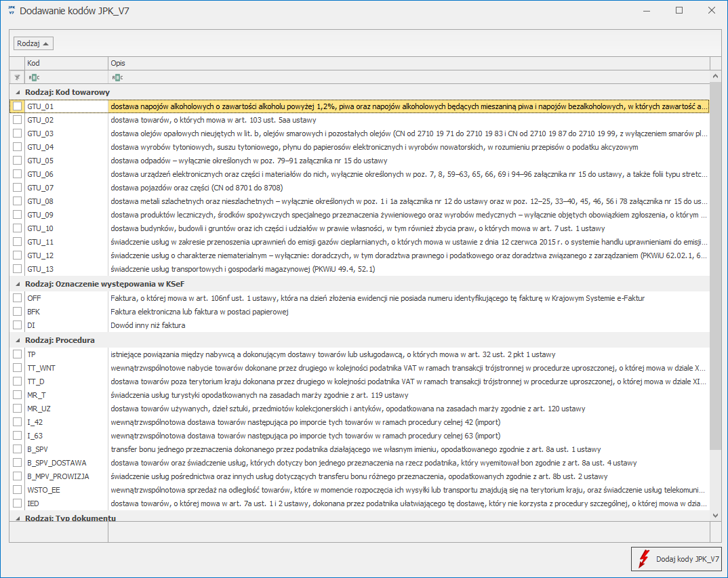Tick the GTU_01 checkbox
Viewport: 728px width, 578px height.
point(18,106)
